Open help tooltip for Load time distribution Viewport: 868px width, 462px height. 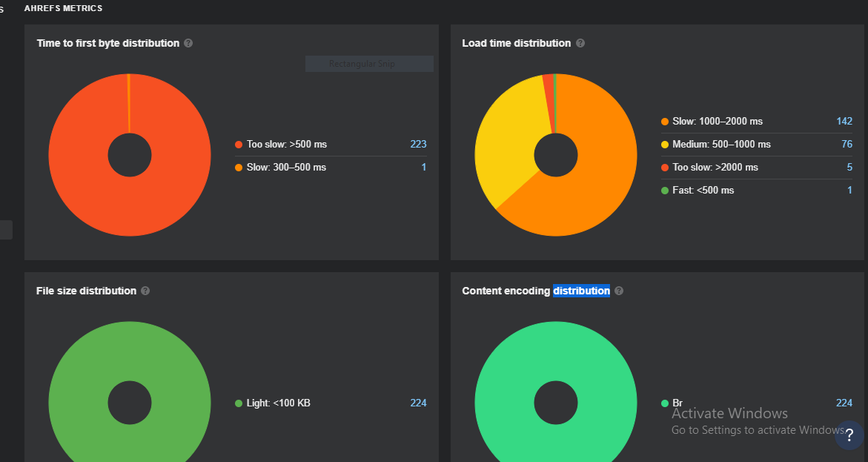tap(580, 43)
